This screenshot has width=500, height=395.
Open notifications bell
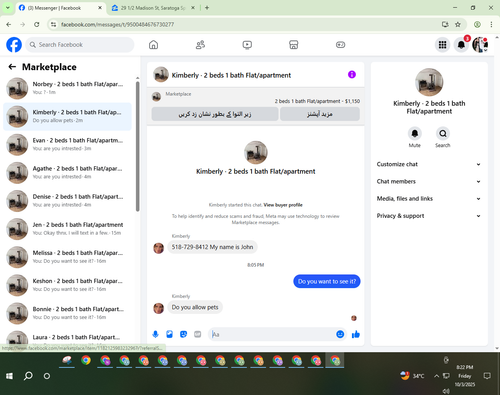(x=461, y=45)
